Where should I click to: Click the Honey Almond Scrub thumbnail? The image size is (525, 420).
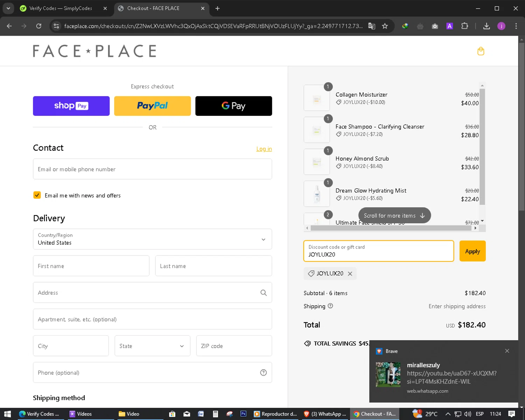pos(317,162)
